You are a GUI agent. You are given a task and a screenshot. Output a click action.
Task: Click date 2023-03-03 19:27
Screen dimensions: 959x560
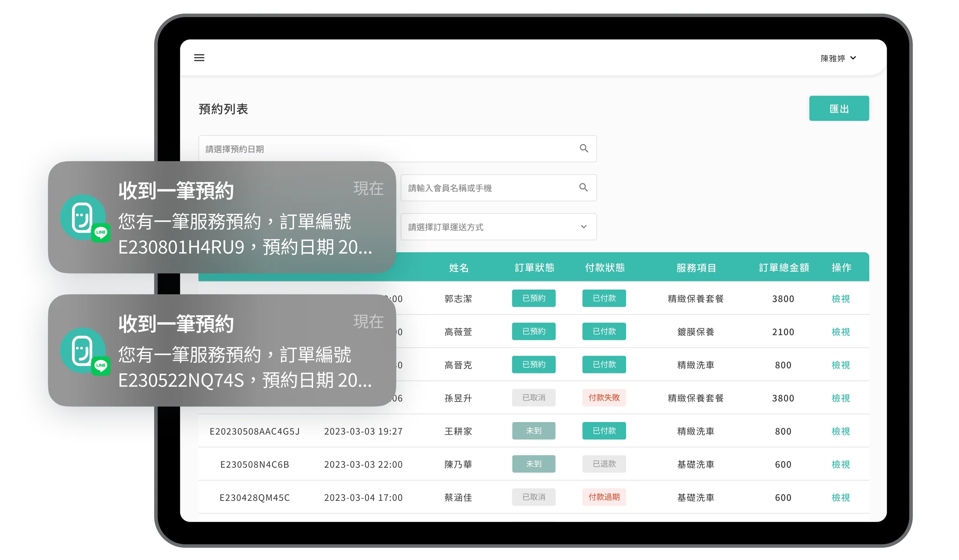pyautogui.click(x=363, y=431)
